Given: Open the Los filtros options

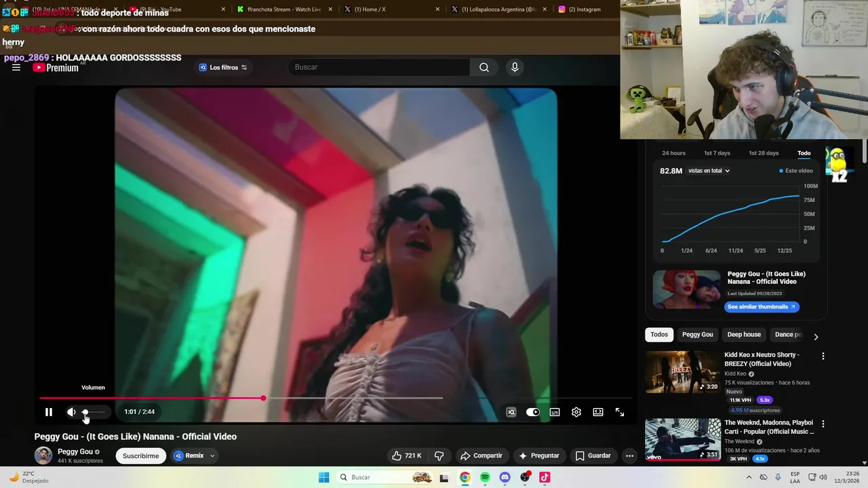Looking at the screenshot, I should coord(223,67).
